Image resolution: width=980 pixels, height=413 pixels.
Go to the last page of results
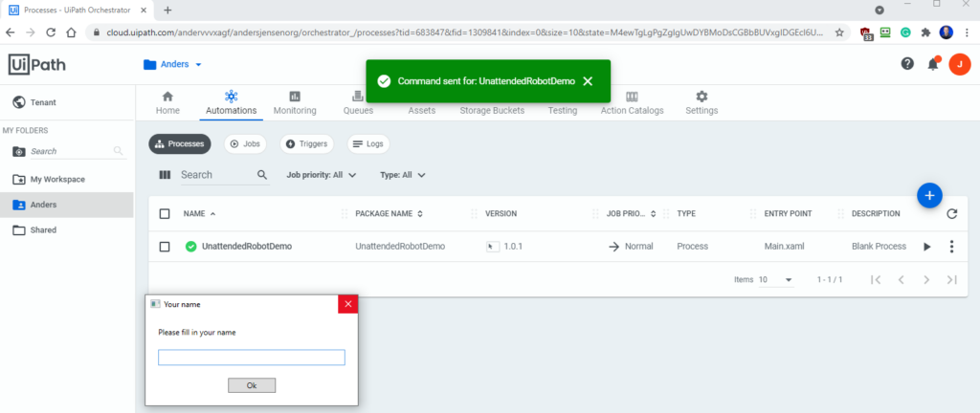(x=952, y=279)
